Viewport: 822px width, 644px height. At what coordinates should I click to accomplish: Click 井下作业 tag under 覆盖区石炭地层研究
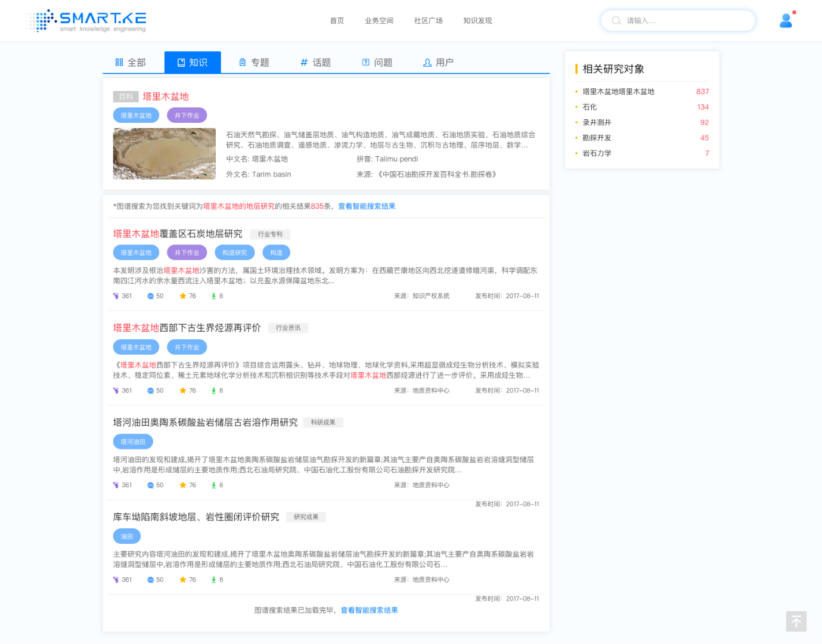187,253
